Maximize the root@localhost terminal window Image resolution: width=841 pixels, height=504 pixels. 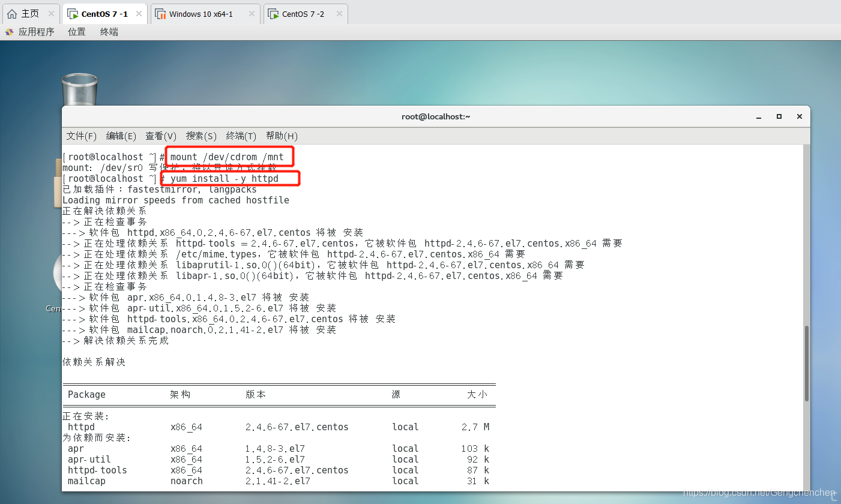click(779, 116)
